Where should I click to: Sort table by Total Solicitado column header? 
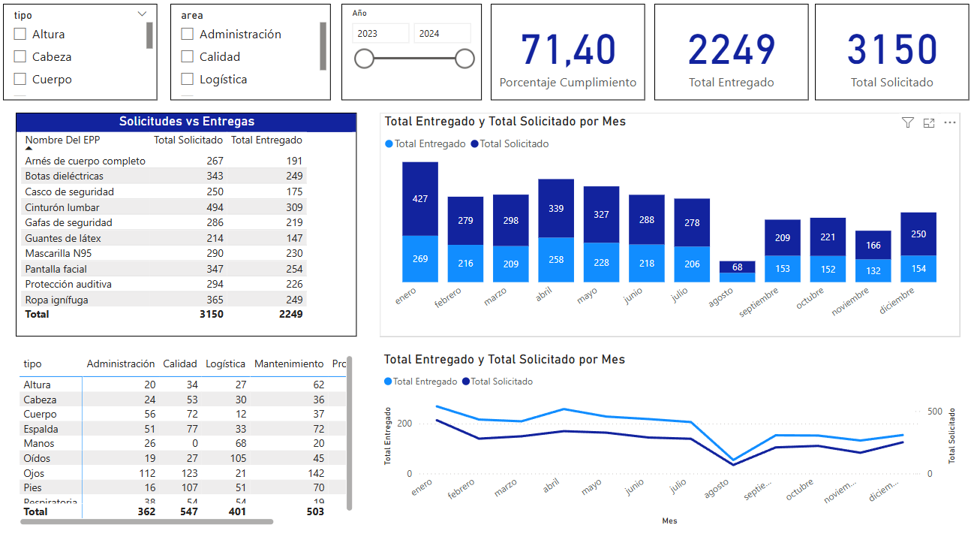click(188, 140)
